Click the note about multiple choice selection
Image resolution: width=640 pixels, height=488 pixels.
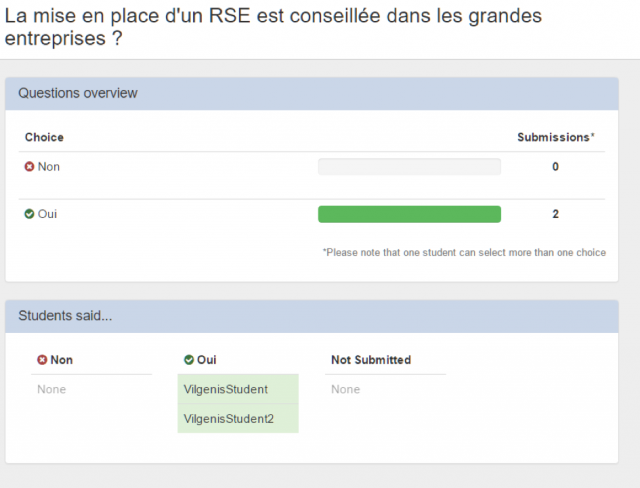(x=464, y=253)
